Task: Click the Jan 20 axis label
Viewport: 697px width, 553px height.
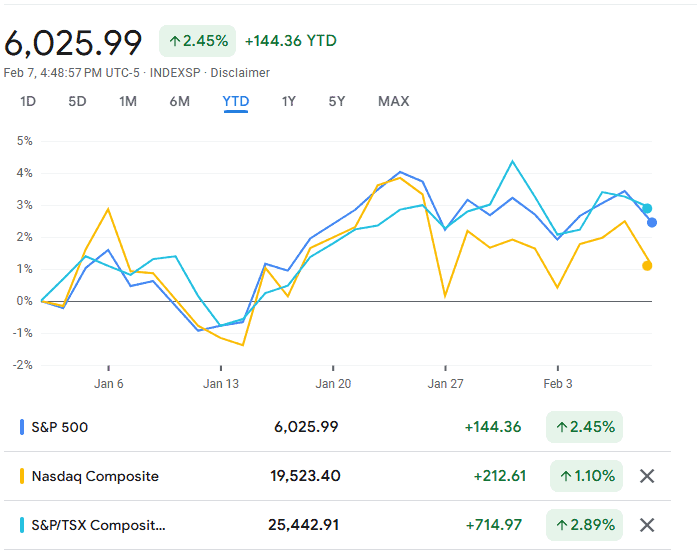Action: coord(333,384)
